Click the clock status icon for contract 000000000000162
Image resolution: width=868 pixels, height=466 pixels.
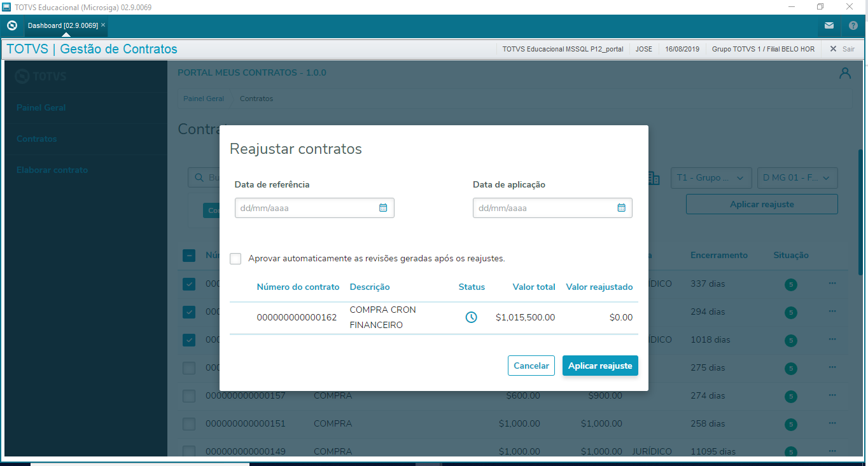[x=471, y=317]
